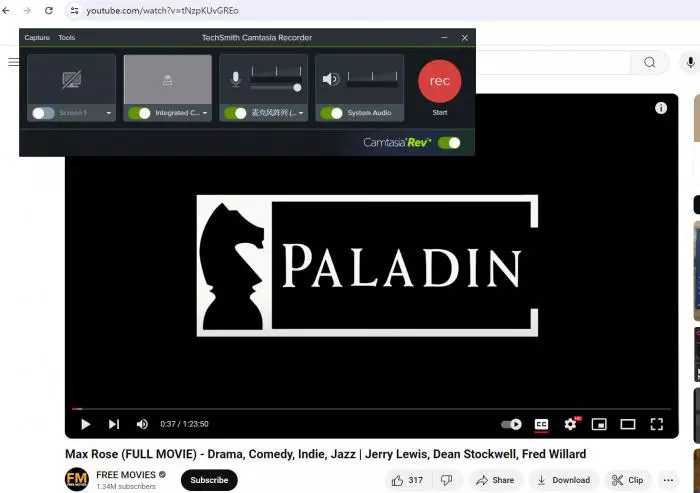The image size is (700, 493).
Task: Like the video with 317 likes
Action: pyautogui.click(x=407, y=480)
